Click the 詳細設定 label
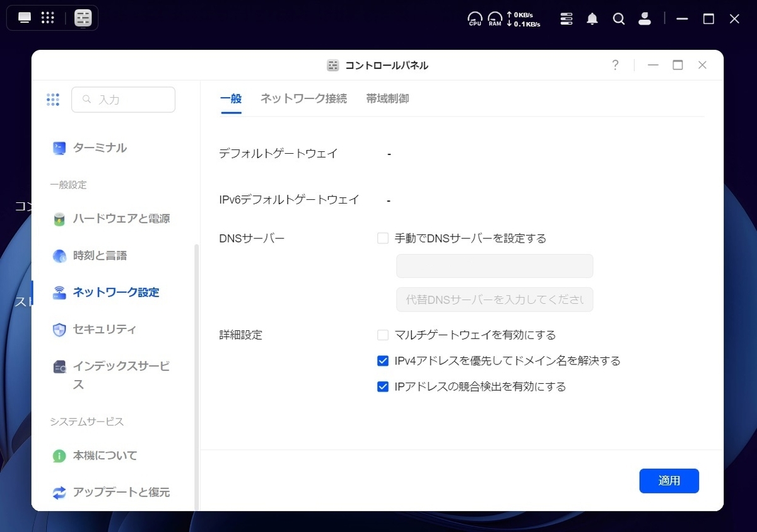Screen dimensions: 757x532 point(240,335)
